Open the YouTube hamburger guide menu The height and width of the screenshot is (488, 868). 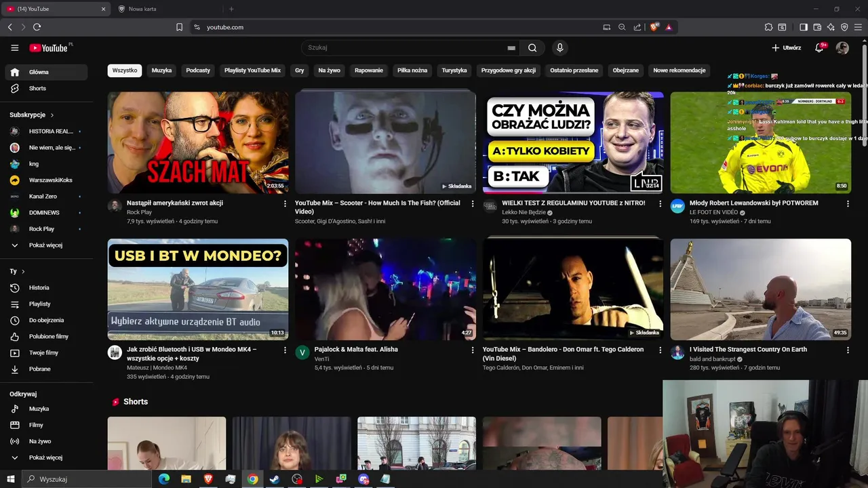(x=15, y=48)
